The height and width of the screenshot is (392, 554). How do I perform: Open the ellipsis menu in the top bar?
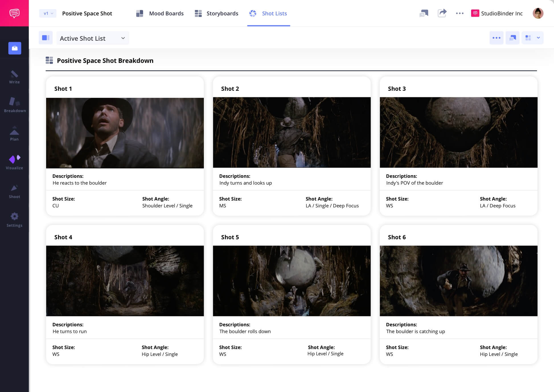point(460,13)
